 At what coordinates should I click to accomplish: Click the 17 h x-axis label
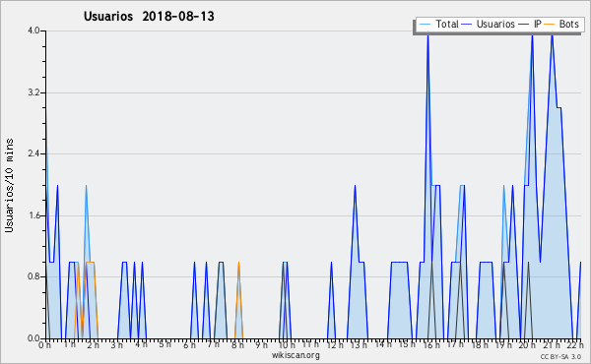tap(455, 344)
